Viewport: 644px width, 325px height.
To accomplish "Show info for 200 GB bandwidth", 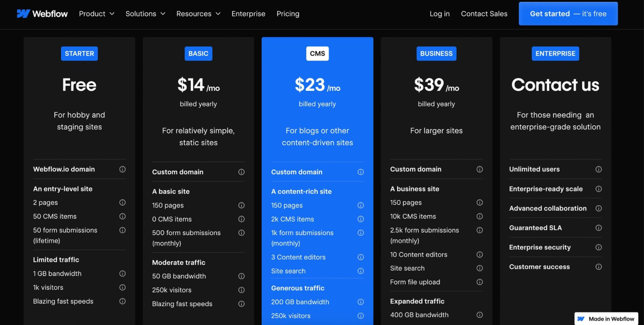I will [x=361, y=302].
